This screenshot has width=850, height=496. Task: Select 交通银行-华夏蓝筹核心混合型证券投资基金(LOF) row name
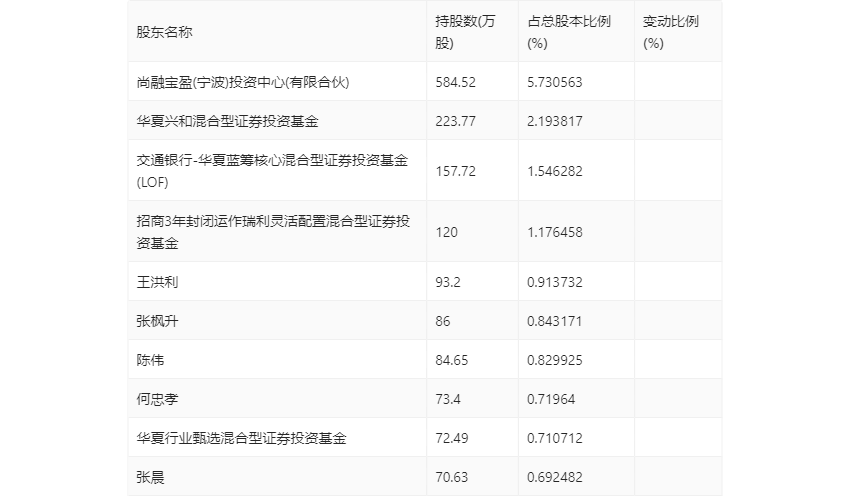(x=272, y=171)
